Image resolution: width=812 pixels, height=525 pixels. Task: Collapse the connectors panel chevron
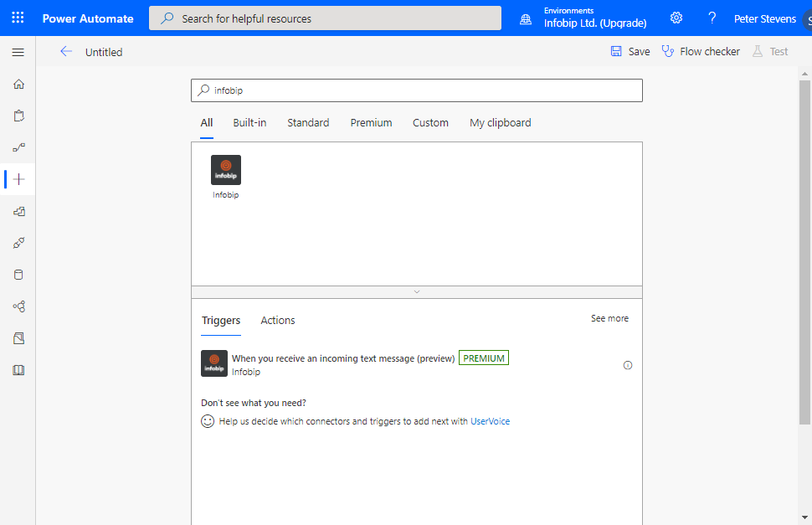coord(416,291)
